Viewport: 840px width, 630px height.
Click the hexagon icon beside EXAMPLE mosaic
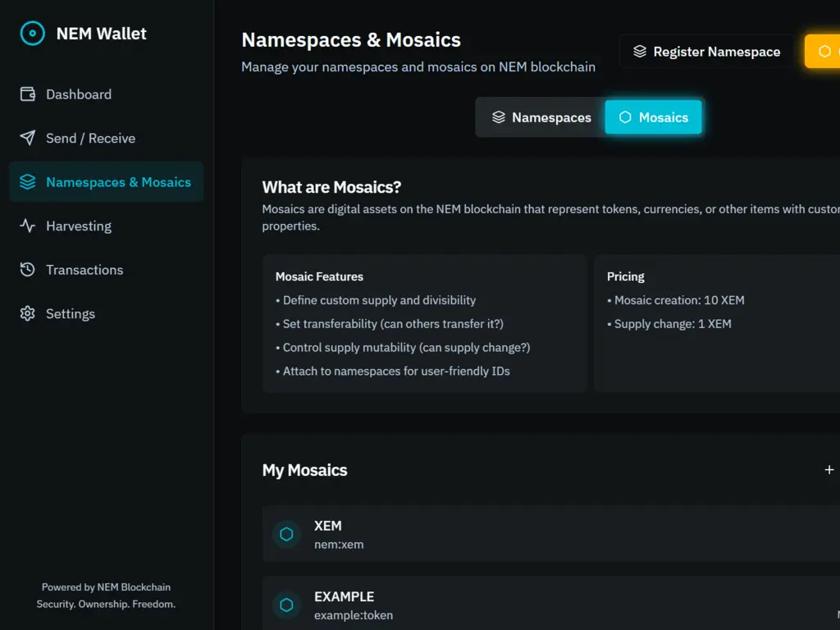click(x=286, y=605)
